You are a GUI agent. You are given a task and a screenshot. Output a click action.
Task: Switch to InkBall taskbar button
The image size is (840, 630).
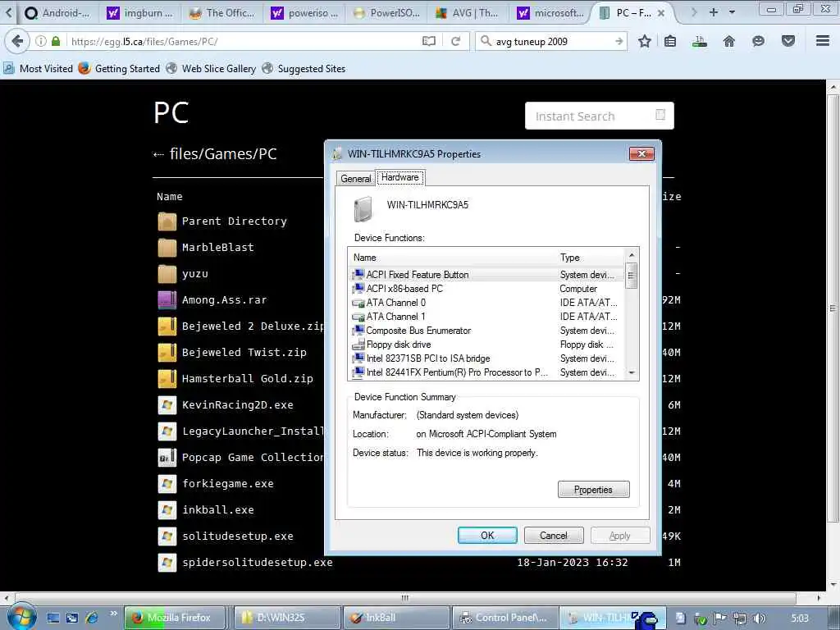[x=395, y=618]
